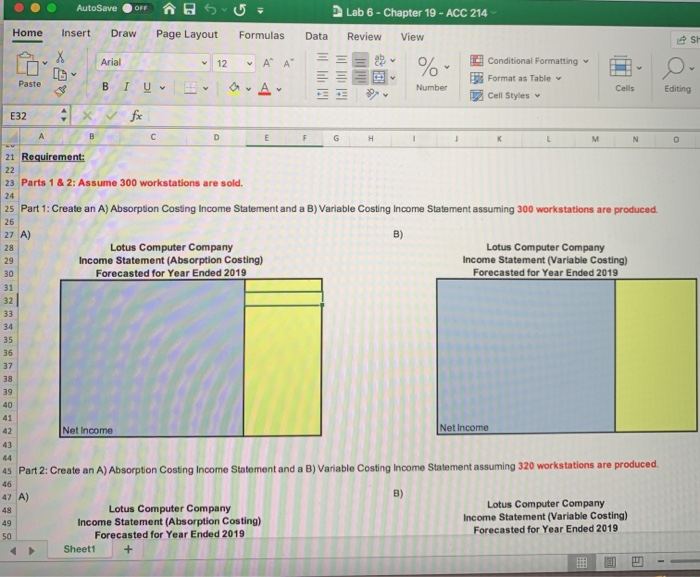The width and height of the screenshot is (700, 577).
Task: Add a new sheet with plus button
Action: click(x=128, y=549)
